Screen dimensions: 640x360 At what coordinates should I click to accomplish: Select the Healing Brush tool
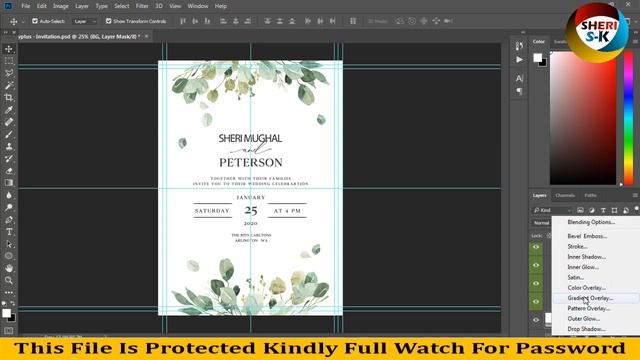click(9, 122)
